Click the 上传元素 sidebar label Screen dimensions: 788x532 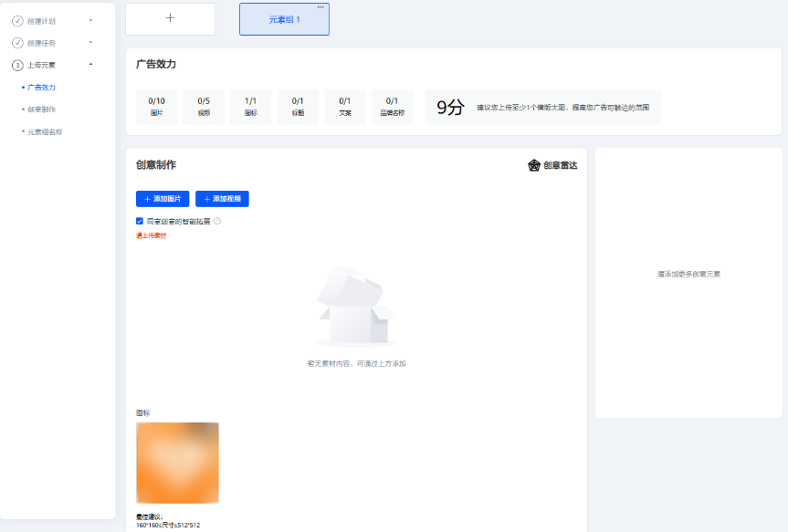pyautogui.click(x=41, y=66)
